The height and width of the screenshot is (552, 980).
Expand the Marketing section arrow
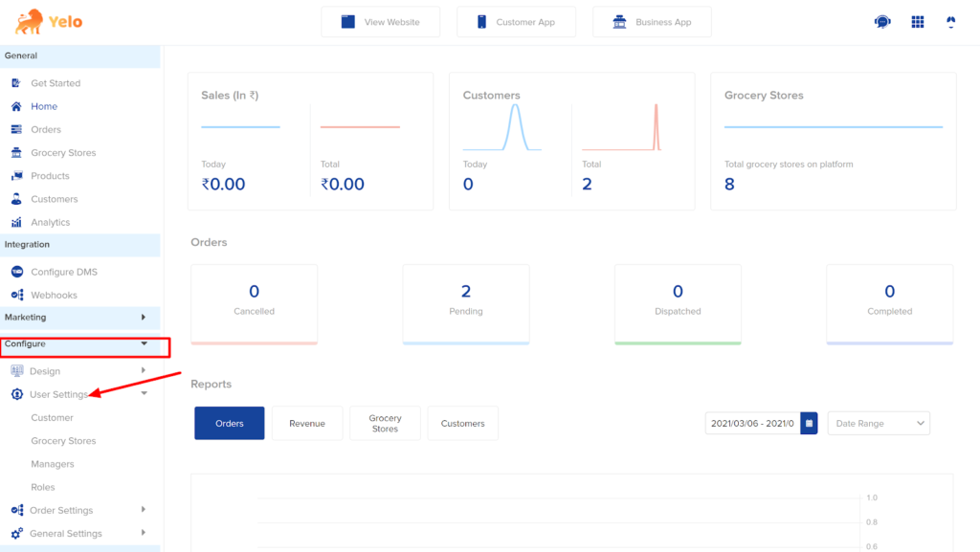click(144, 318)
